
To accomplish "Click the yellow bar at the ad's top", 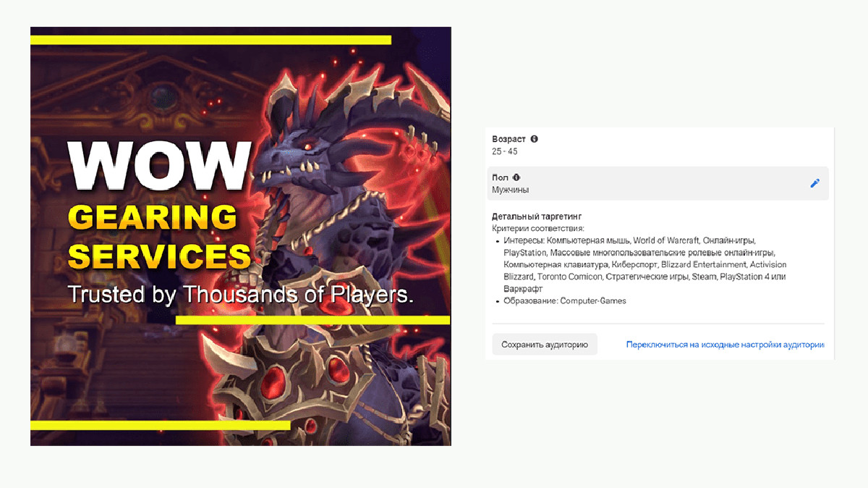I will pos(210,40).
